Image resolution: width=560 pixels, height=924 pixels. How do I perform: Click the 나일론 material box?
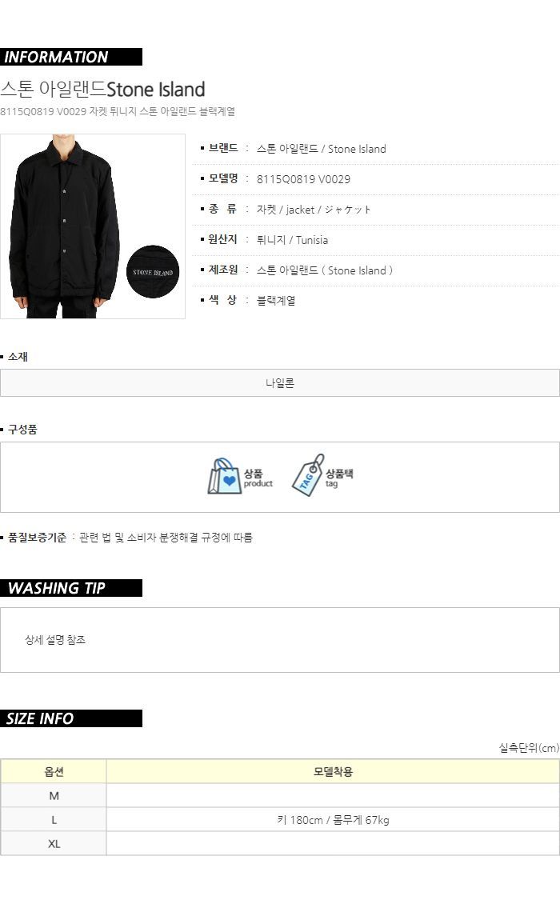coord(280,383)
